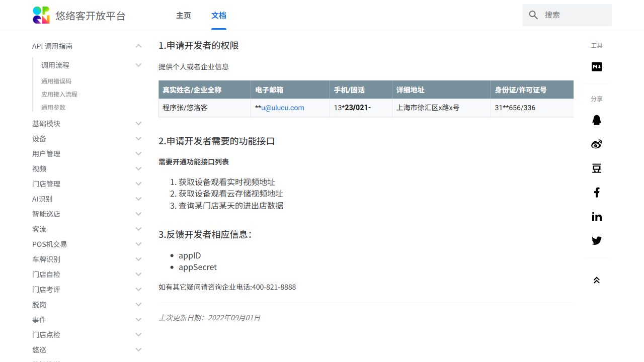Screen dimensions: 644x362
Task: Open the 通用错误码 page
Action: (56, 81)
